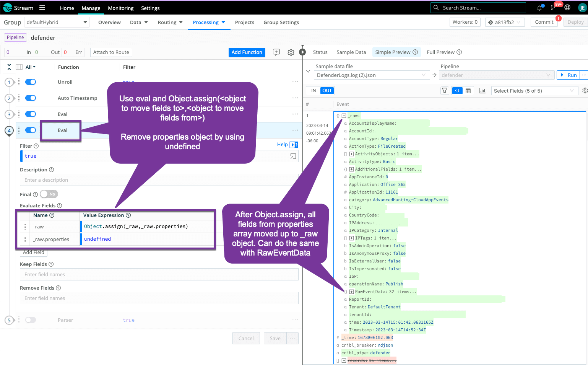
Task: Open the pipeline comment icon
Action: click(x=276, y=52)
